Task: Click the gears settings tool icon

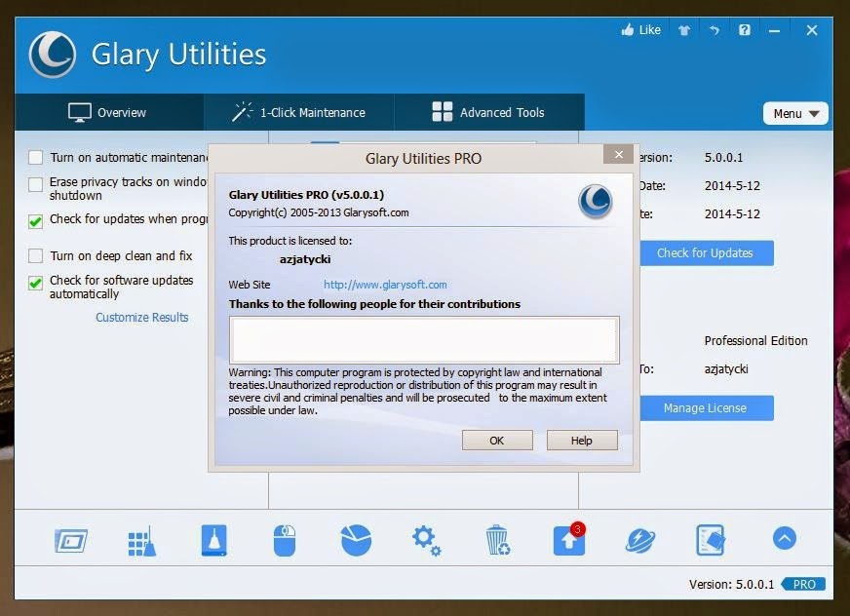Action: coord(425,540)
